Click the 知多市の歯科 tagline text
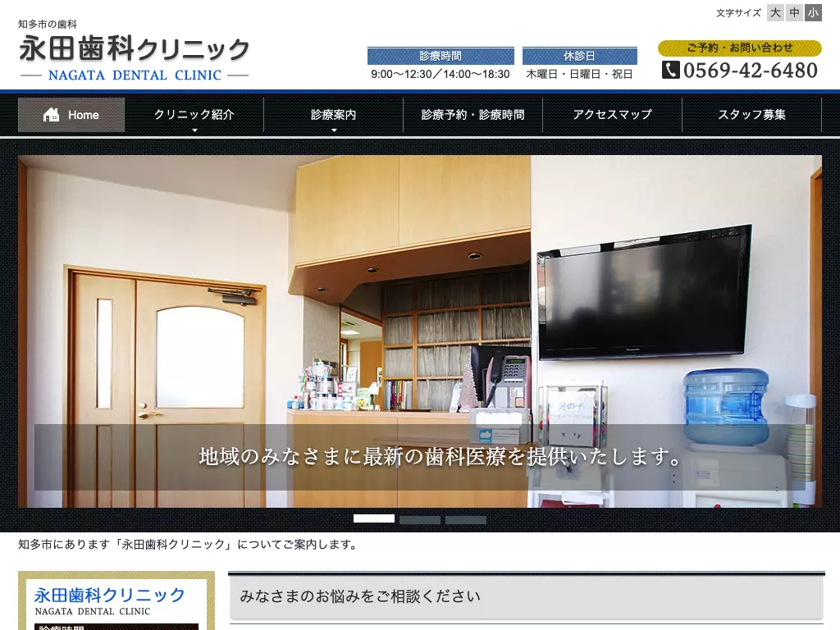The image size is (840, 630). click(x=48, y=24)
